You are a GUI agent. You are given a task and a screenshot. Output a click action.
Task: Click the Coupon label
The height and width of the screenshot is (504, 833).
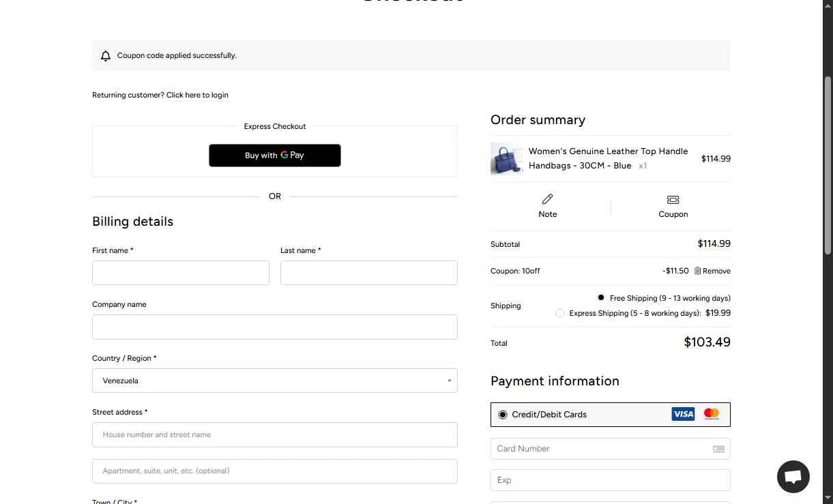coord(673,214)
